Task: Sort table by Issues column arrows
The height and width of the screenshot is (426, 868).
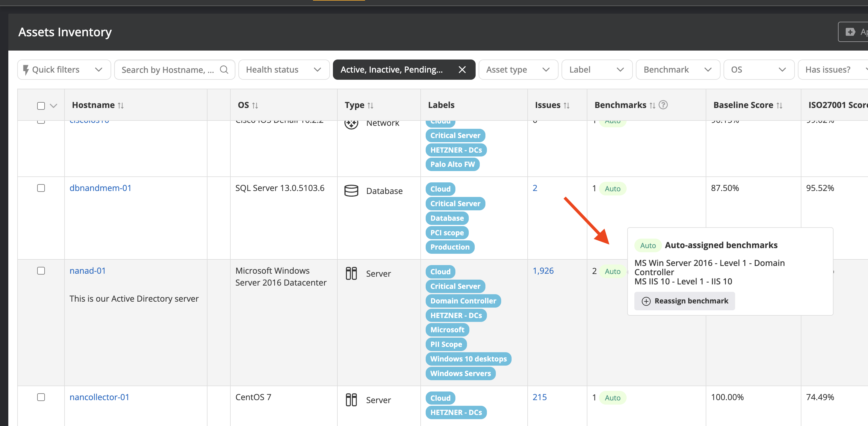Action: (566, 106)
